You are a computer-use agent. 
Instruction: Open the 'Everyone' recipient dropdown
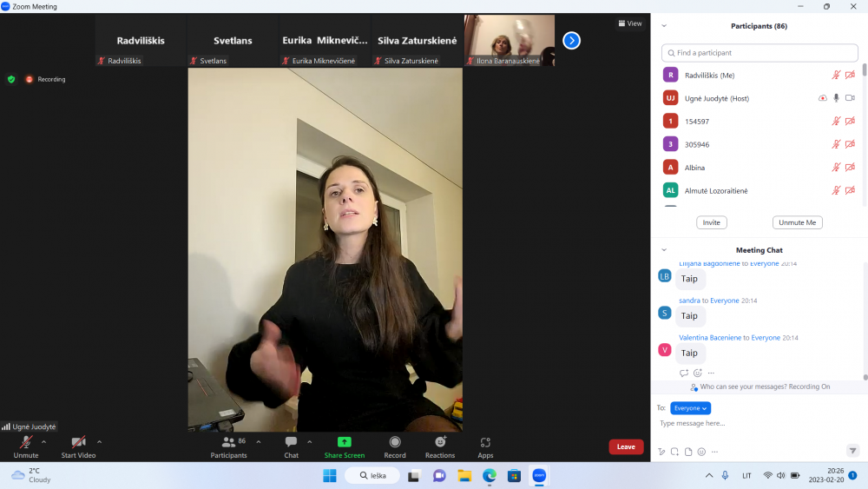click(x=690, y=408)
